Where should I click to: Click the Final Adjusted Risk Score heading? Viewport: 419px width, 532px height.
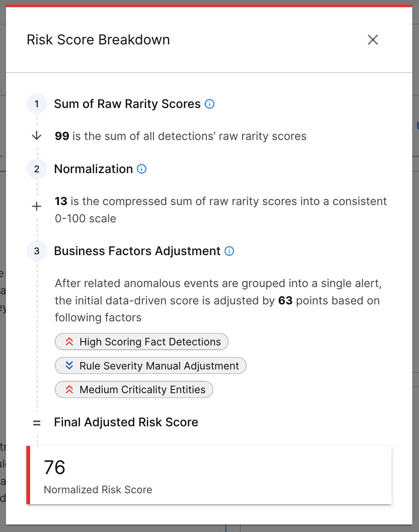coord(126,422)
